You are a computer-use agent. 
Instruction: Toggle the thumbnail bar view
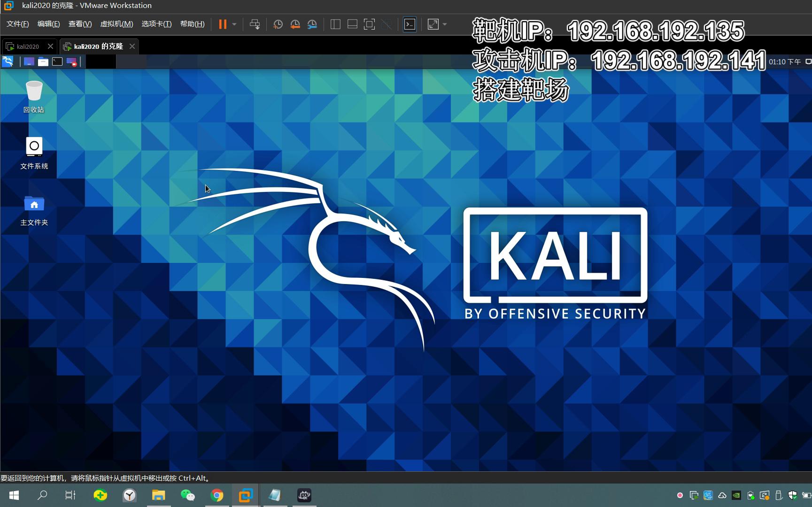coord(352,24)
